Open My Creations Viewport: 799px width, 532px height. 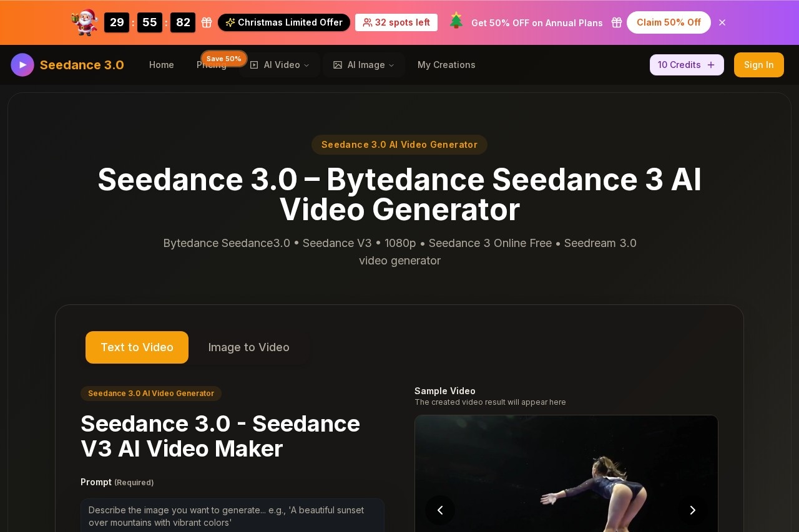446,65
